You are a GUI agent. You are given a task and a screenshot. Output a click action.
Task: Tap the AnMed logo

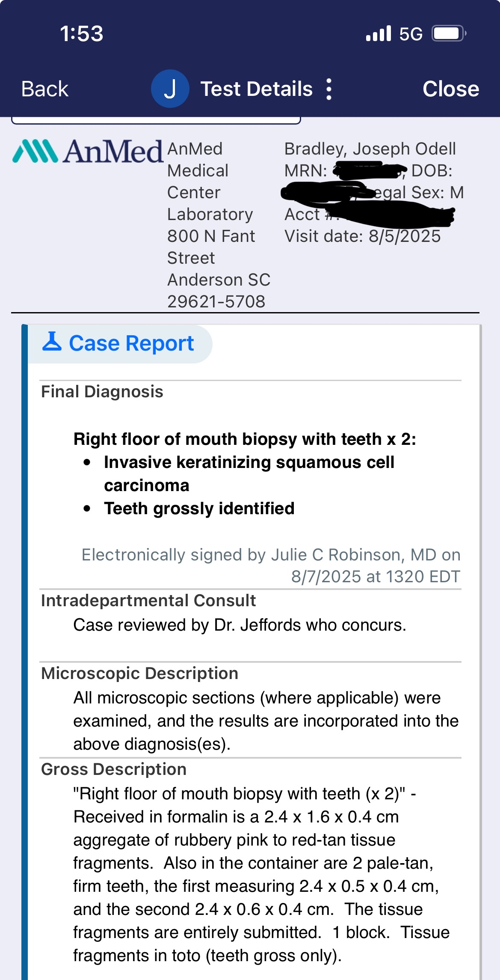pyautogui.click(x=88, y=152)
